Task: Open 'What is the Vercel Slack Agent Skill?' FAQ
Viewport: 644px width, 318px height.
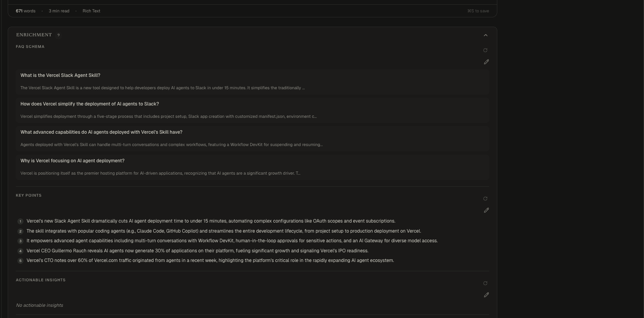Action: pyautogui.click(x=60, y=75)
